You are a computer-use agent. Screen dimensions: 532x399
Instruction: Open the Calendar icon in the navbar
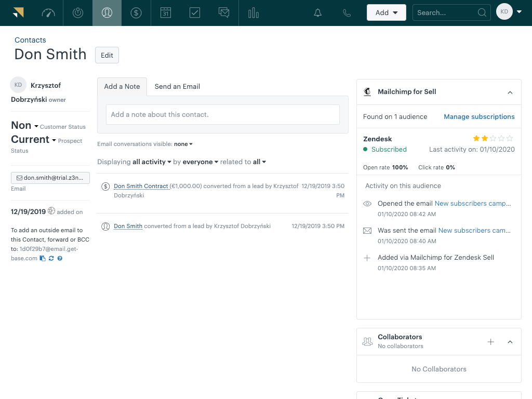[165, 11]
